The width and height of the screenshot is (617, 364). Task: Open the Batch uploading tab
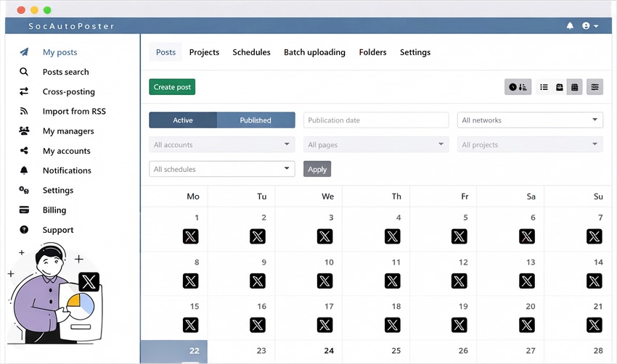click(x=314, y=52)
